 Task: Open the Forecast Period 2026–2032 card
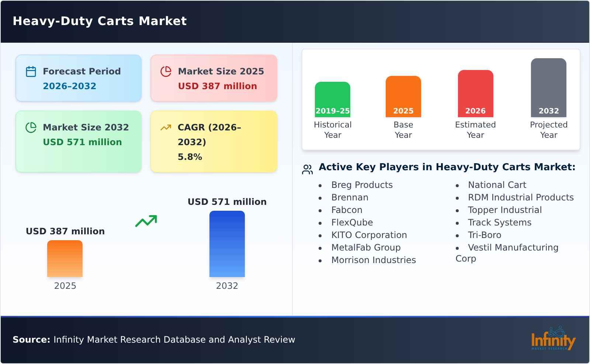pyautogui.click(x=78, y=77)
